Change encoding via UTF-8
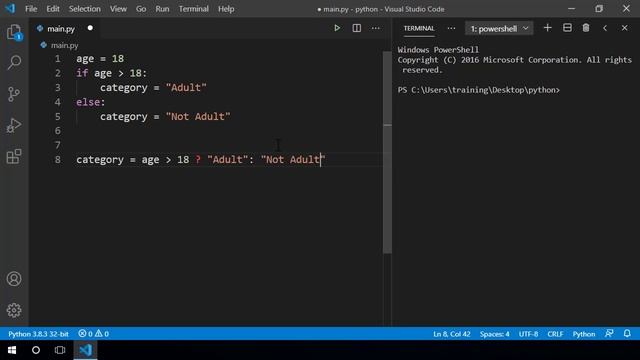 (528, 334)
